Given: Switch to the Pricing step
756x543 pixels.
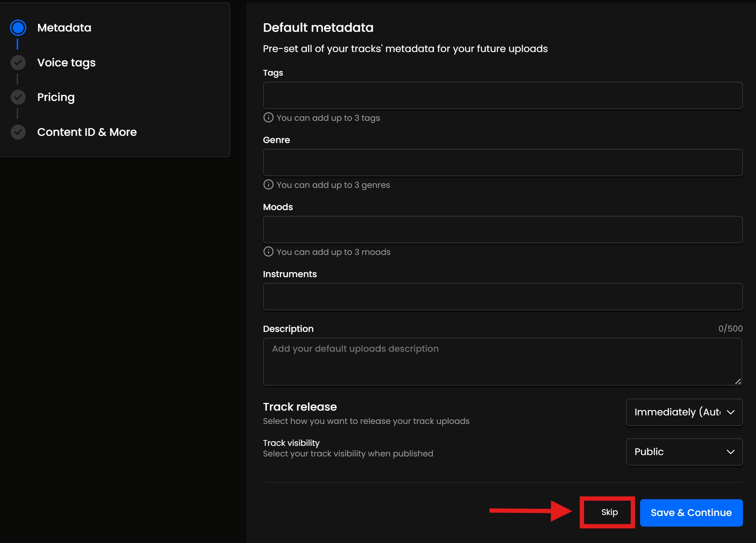Looking at the screenshot, I should coord(56,97).
